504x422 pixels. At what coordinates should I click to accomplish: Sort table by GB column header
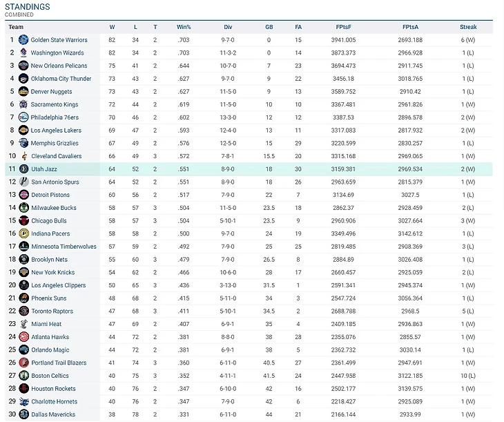point(269,27)
